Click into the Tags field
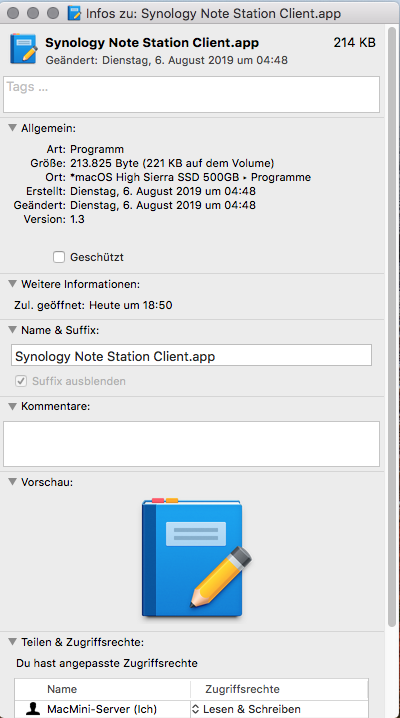This screenshot has height=718, width=400. (x=191, y=94)
